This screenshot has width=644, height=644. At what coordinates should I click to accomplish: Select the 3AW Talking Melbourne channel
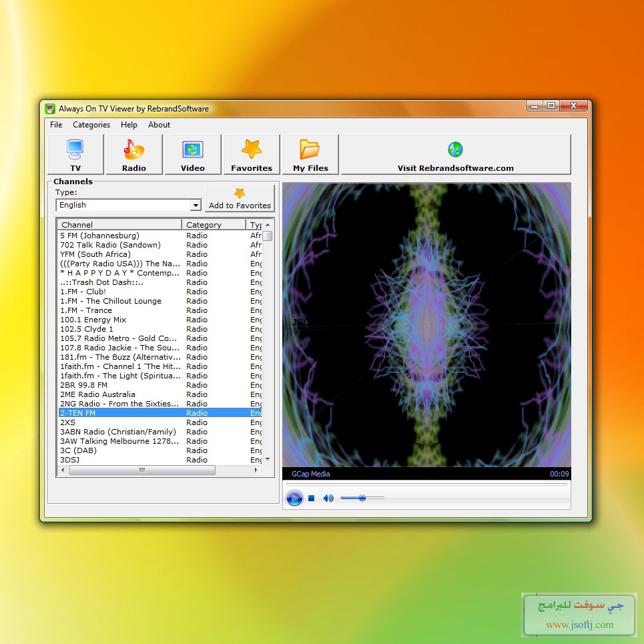point(159,441)
